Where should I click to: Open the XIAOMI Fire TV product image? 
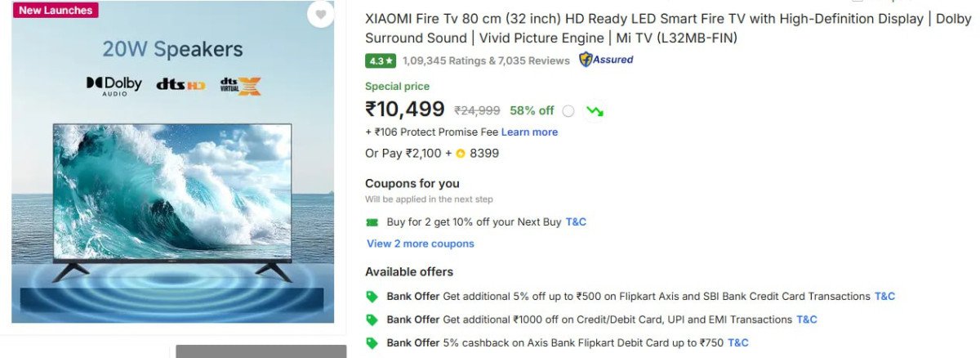pyautogui.click(x=172, y=196)
